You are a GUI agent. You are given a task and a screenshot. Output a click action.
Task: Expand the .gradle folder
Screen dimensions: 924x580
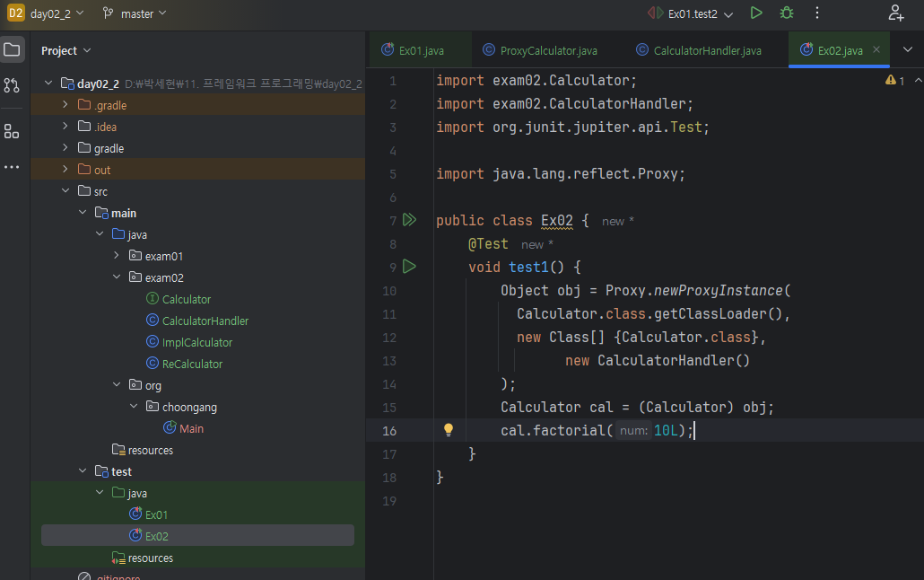[65, 104]
